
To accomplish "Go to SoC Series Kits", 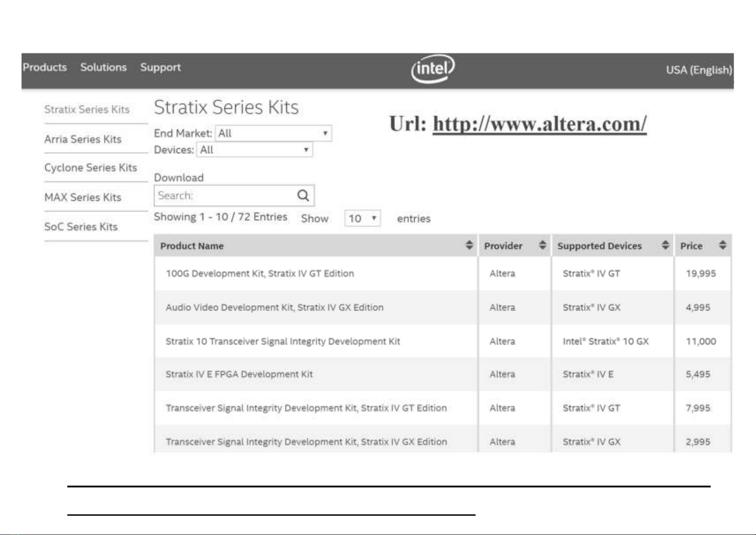I will click(81, 227).
